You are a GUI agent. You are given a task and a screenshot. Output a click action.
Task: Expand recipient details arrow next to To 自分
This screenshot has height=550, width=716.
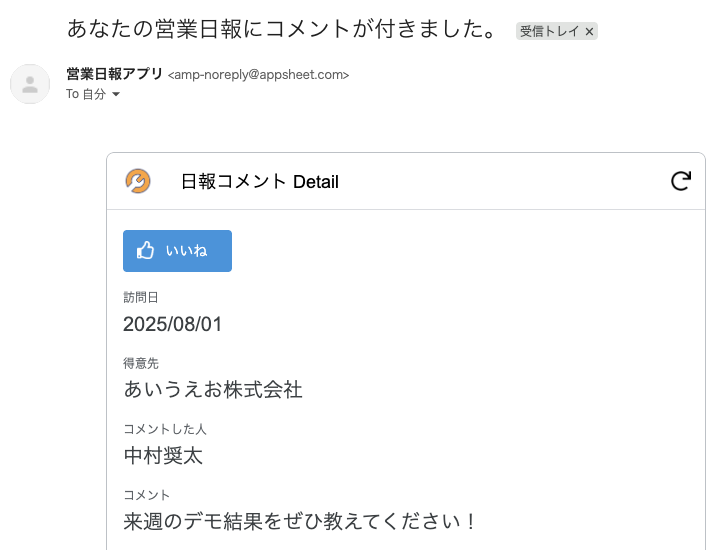(x=116, y=94)
